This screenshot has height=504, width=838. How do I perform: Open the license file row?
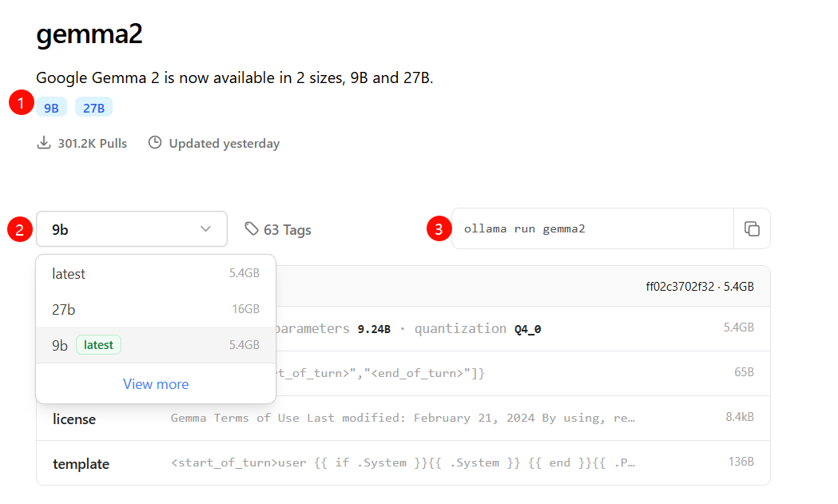(x=403, y=419)
